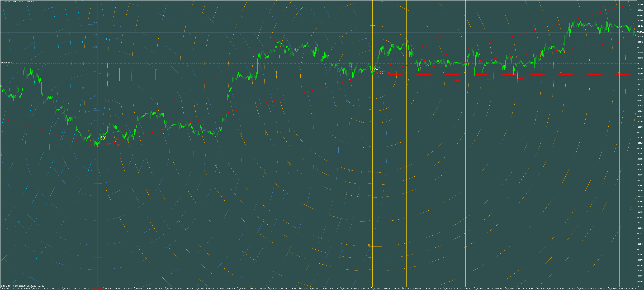Click the 1.33123 price axis label
The width and height of the screenshot is (644, 290).
coord(640,63)
